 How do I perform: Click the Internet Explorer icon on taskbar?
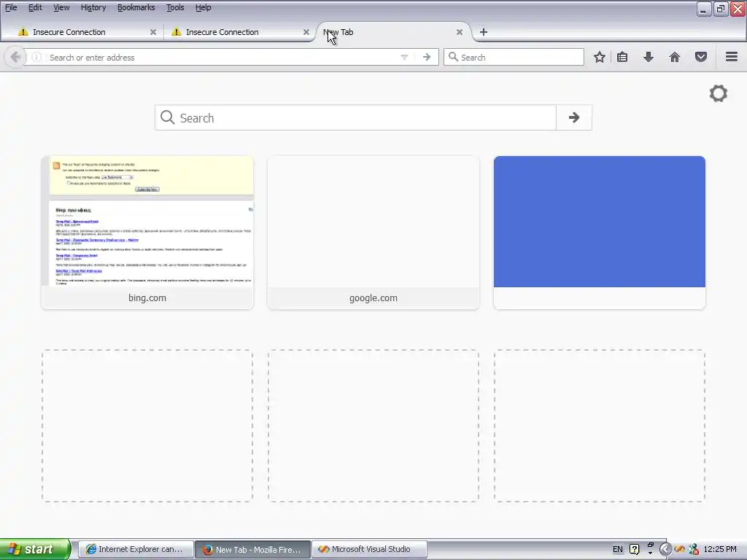[90, 549]
